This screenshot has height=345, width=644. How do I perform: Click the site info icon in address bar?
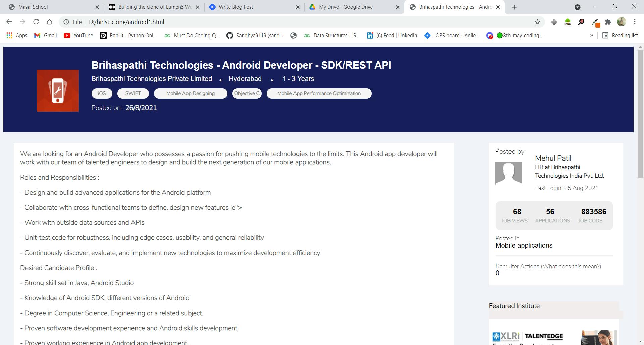(x=66, y=22)
